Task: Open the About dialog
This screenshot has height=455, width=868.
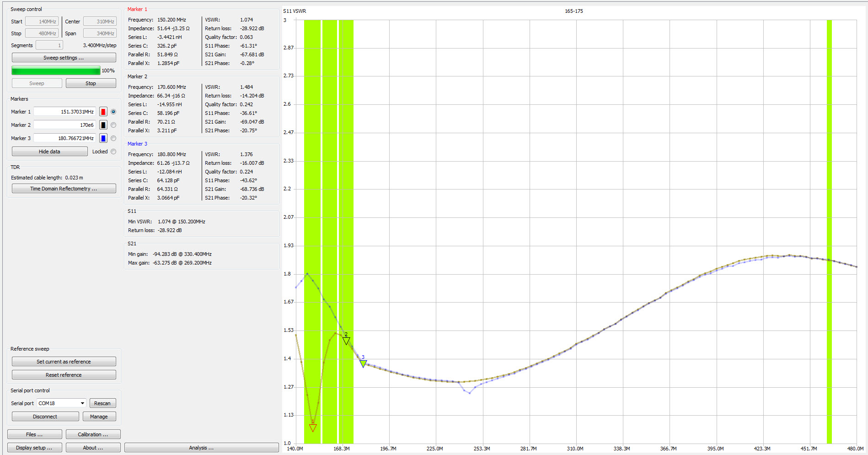Action: 93,448
